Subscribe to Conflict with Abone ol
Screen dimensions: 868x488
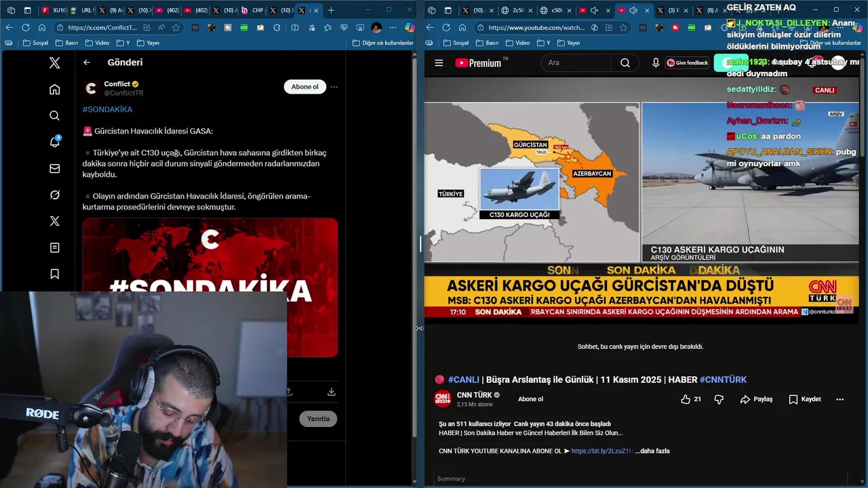(x=305, y=87)
